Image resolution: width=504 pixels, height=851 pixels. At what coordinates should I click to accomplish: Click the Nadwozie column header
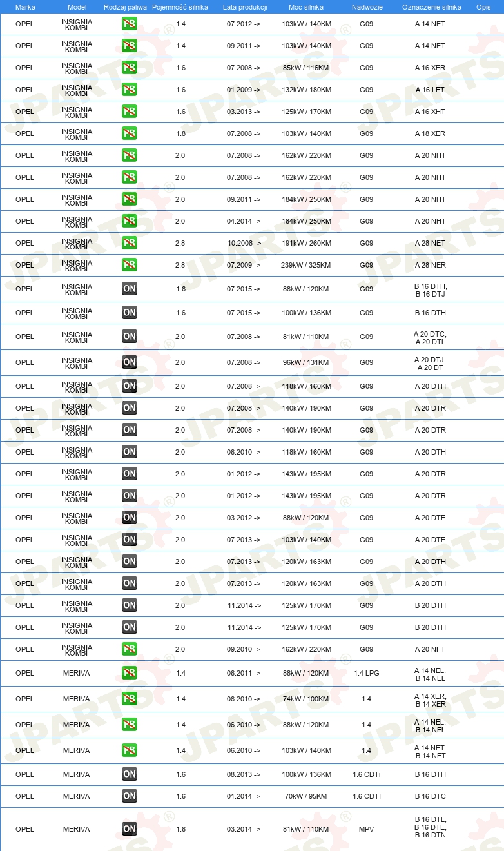(x=366, y=6)
